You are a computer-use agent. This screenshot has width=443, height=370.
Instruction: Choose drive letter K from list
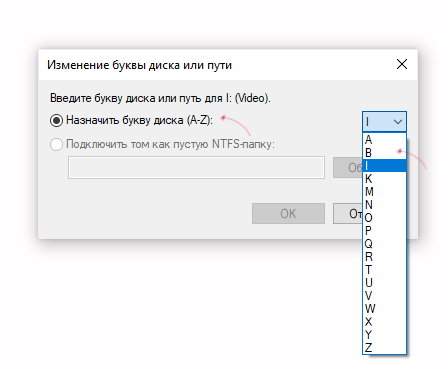pos(384,179)
